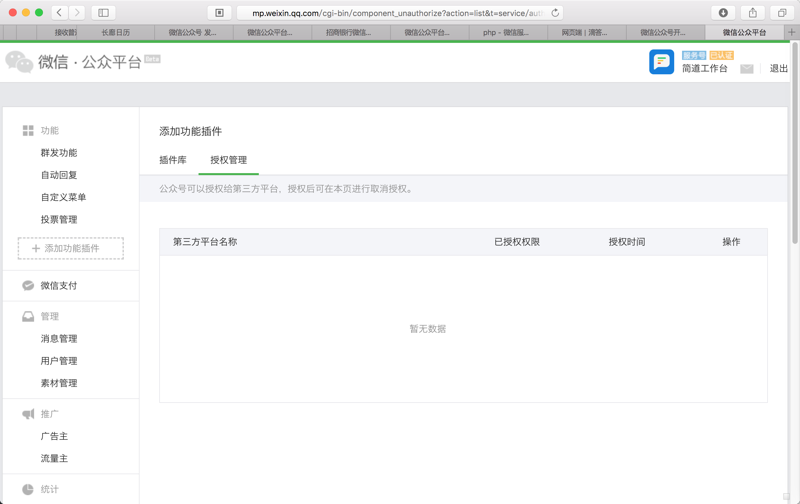Click the 微信支付 icon in sidebar

click(28, 286)
